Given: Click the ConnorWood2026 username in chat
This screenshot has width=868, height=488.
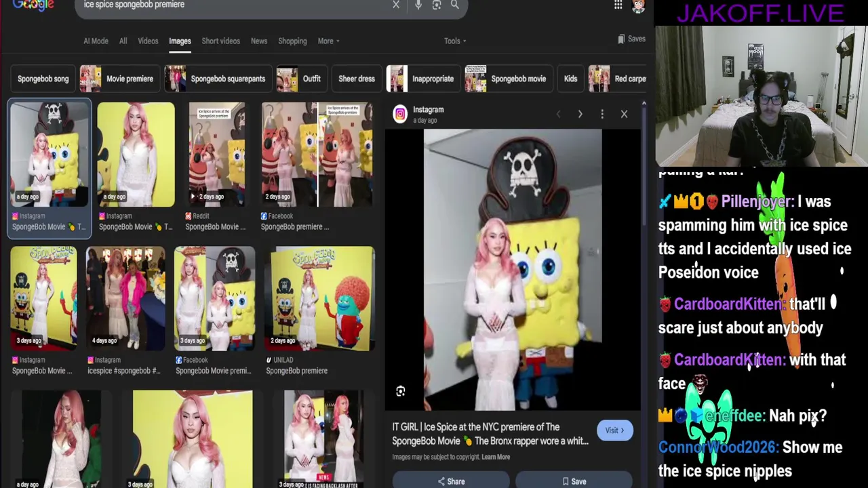Looking at the screenshot, I should coord(717,447).
